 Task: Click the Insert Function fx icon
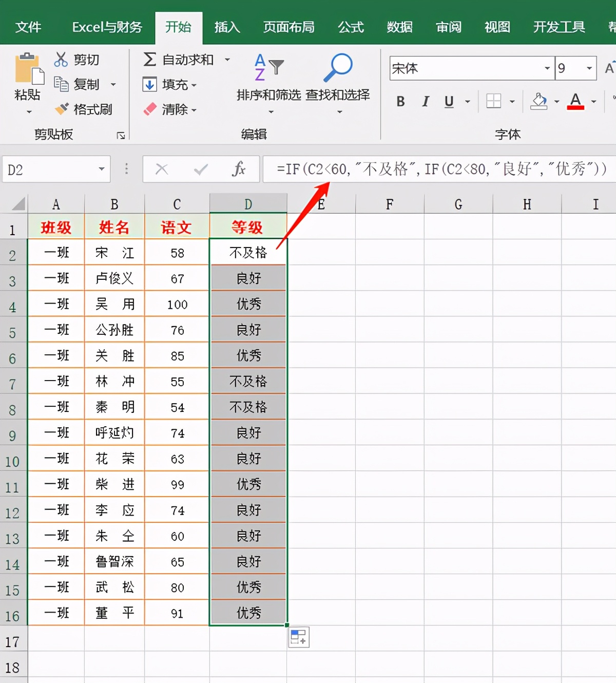238,169
